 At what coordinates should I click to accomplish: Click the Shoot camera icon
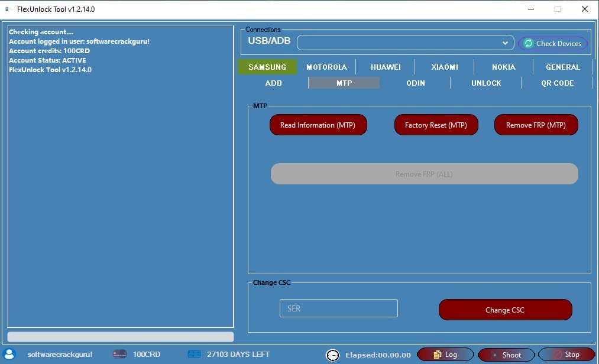tap(494, 355)
